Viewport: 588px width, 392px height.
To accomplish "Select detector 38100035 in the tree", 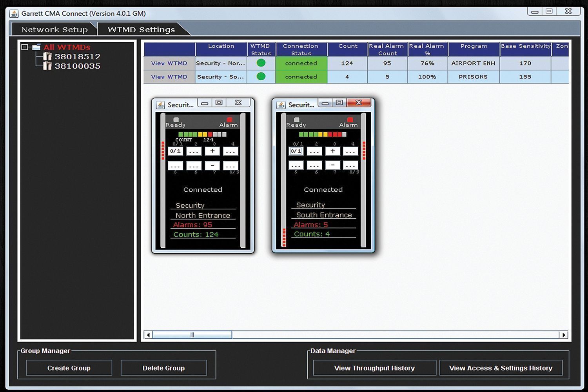I will coord(77,66).
